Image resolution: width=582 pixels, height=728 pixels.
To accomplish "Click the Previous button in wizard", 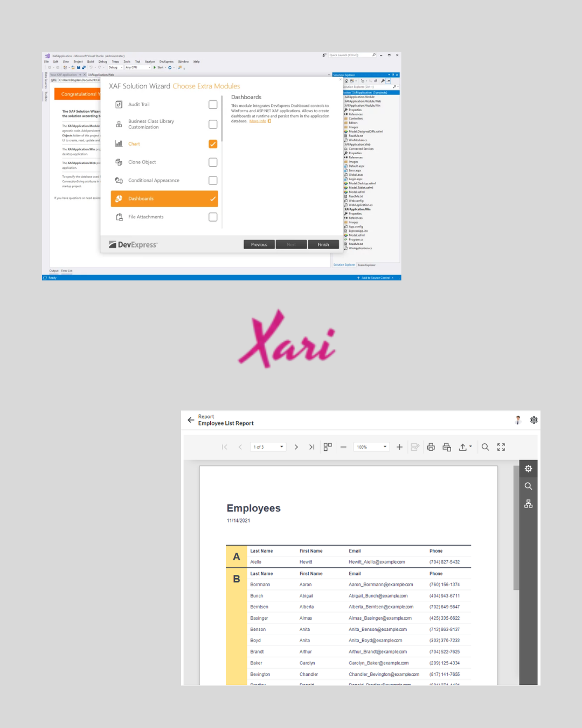I will (259, 245).
